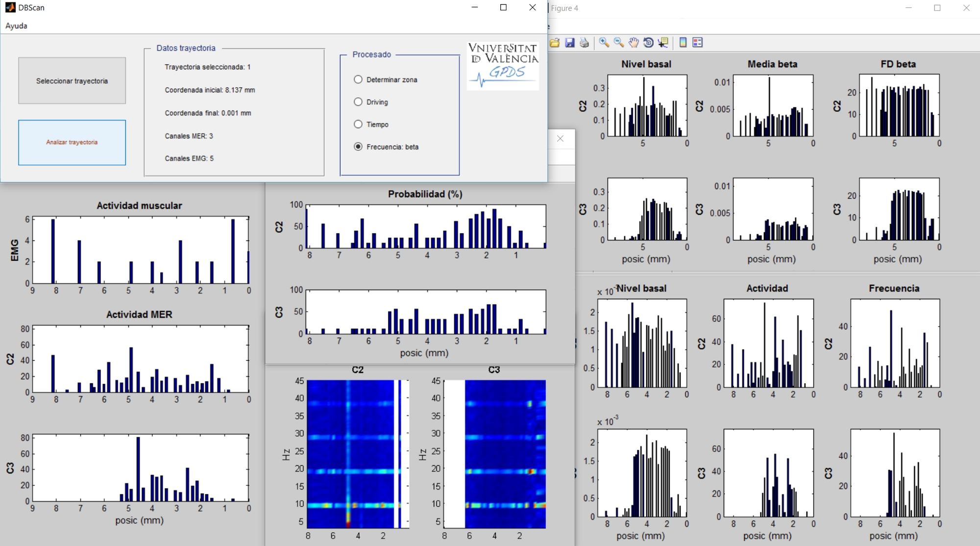Image resolution: width=980 pixels, height=546 pixels.
Task: Click the Universitat de València GPDS logo
Action: (x=503, y=66)
